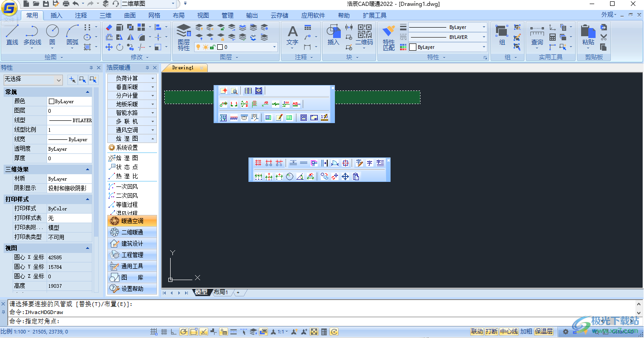
Task: Select the 直线 (Line) drawing tool
Action: click(12, 35)
